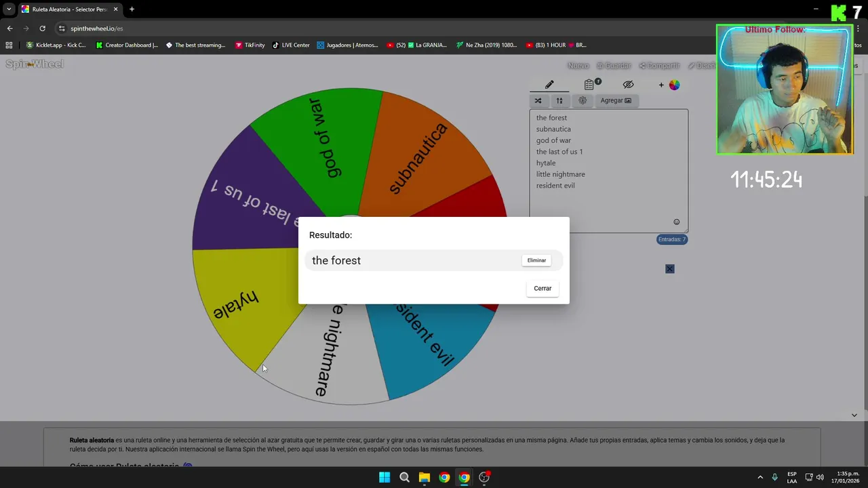Viewport: 868px width, 488px height.
Task: Reload the current page
Action: point(42,28)
